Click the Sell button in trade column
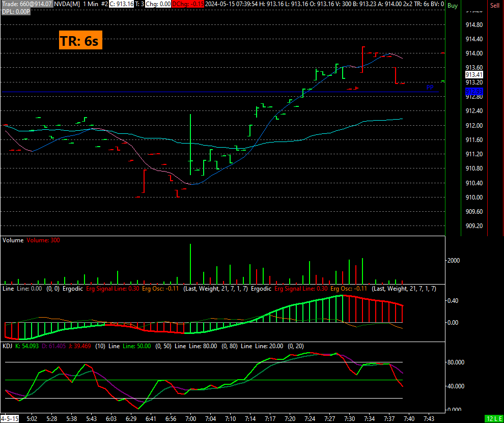 [495, 6]
